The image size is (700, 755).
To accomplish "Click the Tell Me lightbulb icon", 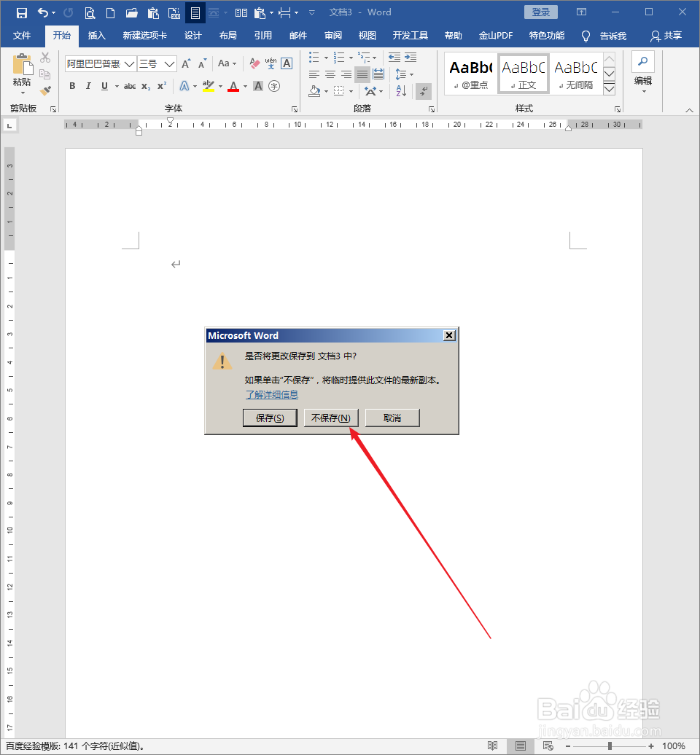I will click(586, 36).
